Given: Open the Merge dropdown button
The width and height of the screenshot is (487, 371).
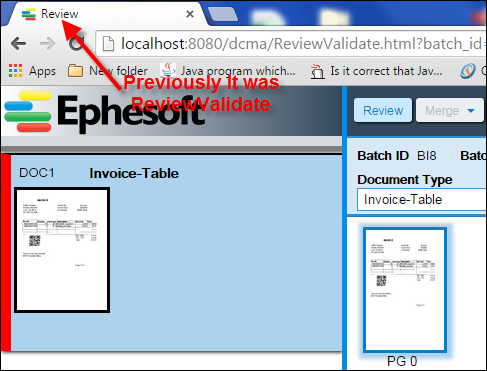Looking at the screenshot, I should coord(450,110).
